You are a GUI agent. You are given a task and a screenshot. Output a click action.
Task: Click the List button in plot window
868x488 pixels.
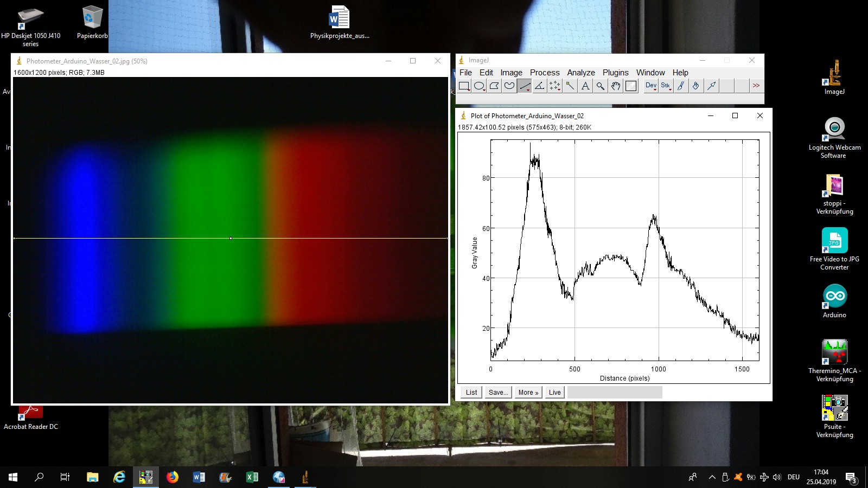471,393
